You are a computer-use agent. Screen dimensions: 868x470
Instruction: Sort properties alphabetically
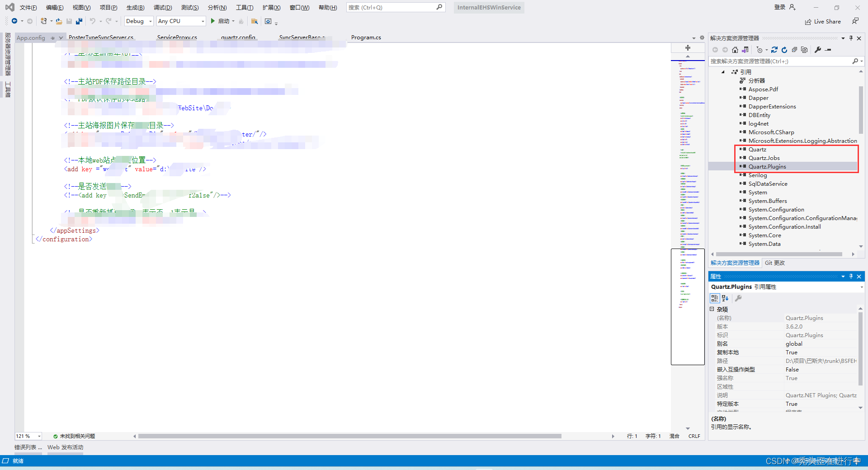pyautogui.click(x=725, y=298)
